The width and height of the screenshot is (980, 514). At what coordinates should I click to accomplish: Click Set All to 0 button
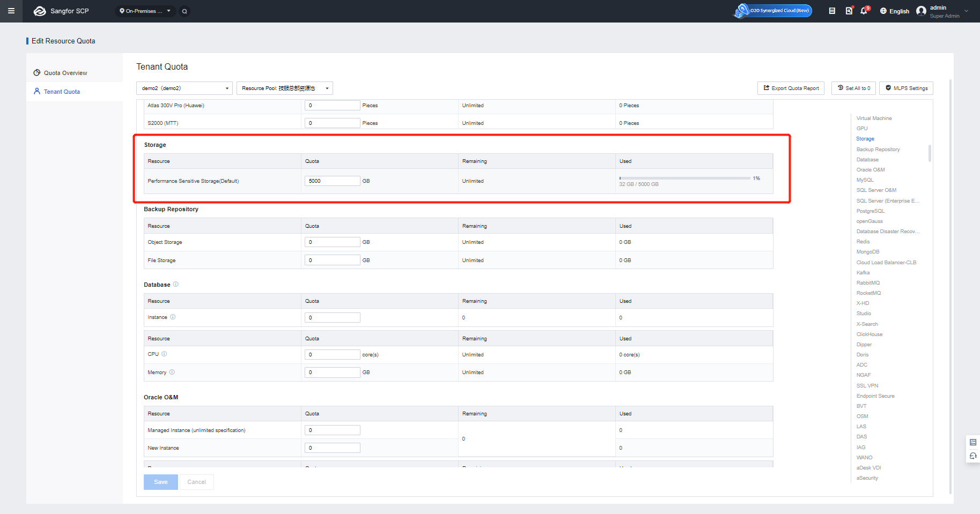point(854,88)
